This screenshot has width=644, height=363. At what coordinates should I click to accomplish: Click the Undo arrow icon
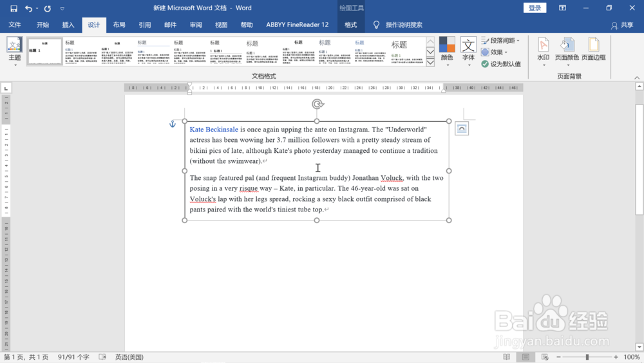28,8
